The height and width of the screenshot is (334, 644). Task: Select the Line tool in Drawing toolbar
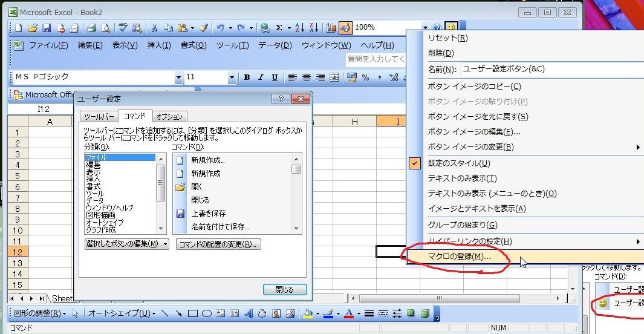click(x=165, y=313)
